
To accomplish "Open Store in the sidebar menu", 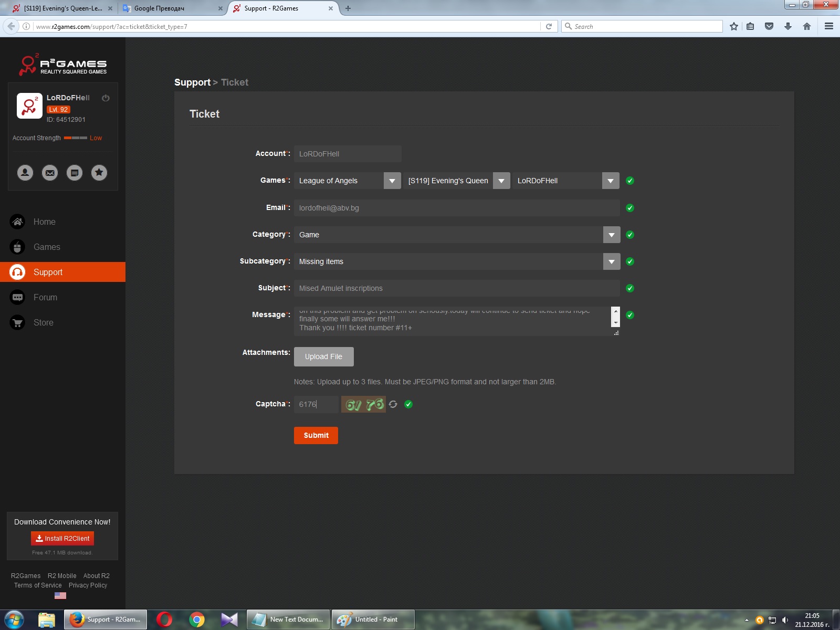I will 43,322.
